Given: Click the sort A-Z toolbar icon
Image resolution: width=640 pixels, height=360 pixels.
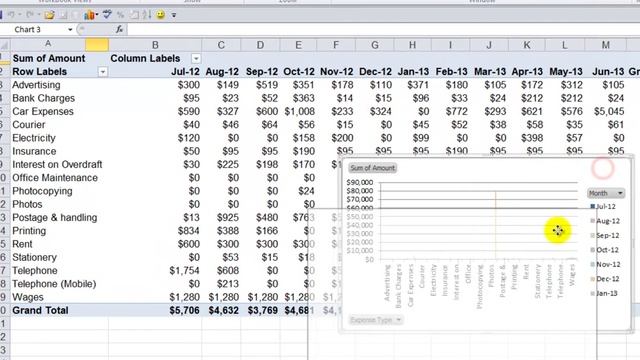Looking at the screenshot, I should click(x=147, y=15).
